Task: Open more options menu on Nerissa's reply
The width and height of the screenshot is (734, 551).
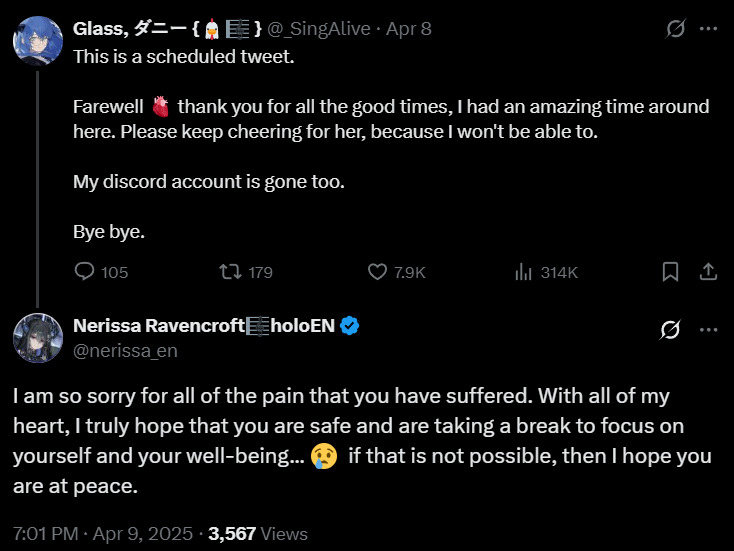Action: (708, 329)
